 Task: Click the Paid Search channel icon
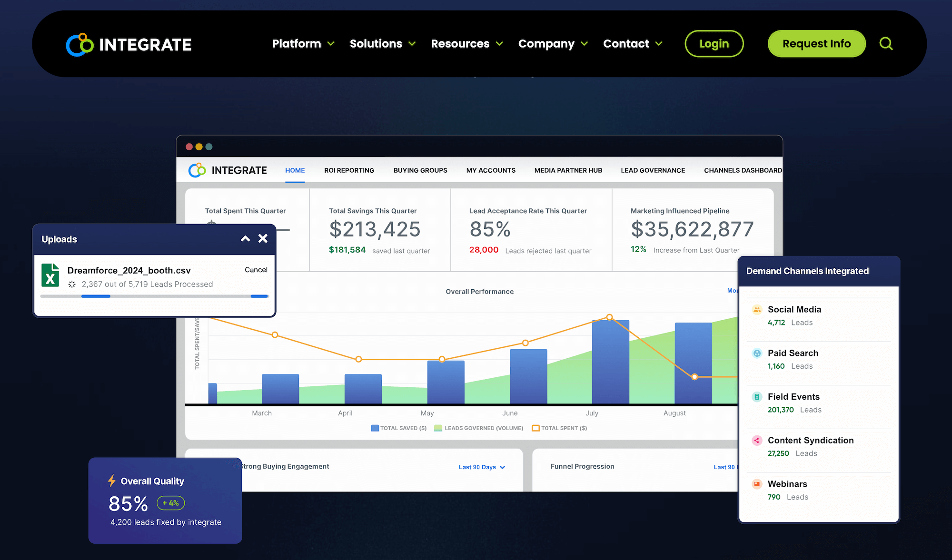(757, 353)
